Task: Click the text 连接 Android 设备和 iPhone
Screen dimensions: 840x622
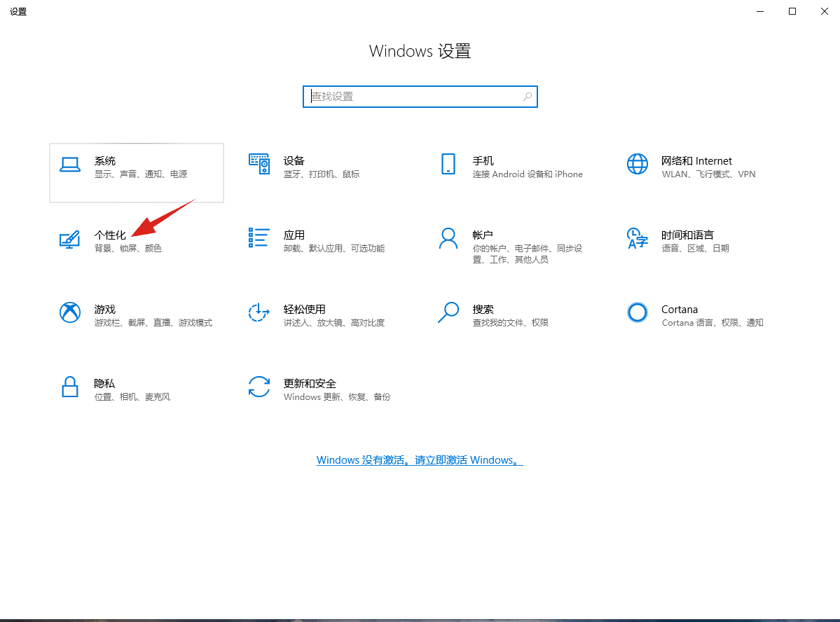Action: click(528, 174)
